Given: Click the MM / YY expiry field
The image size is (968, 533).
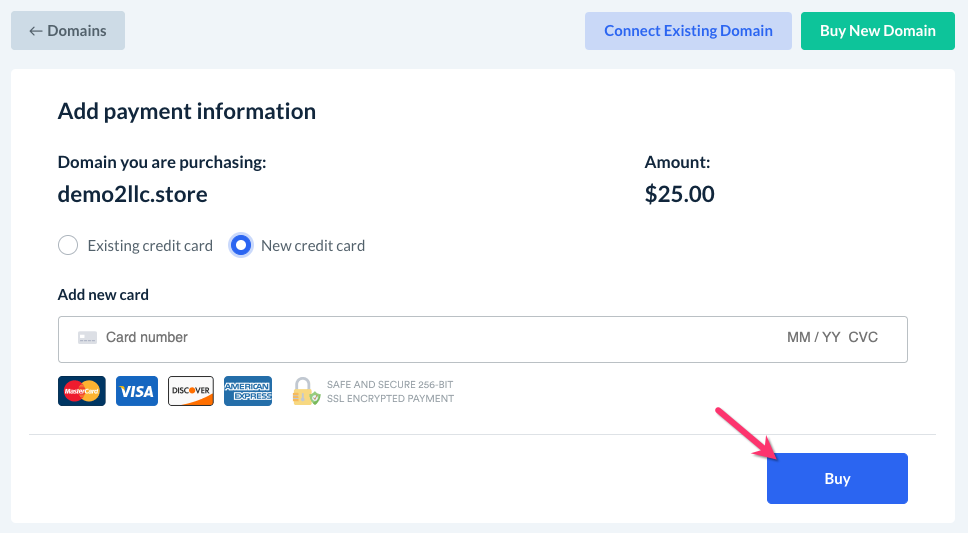Looking at the screenshot, I should tap(813, 338).
